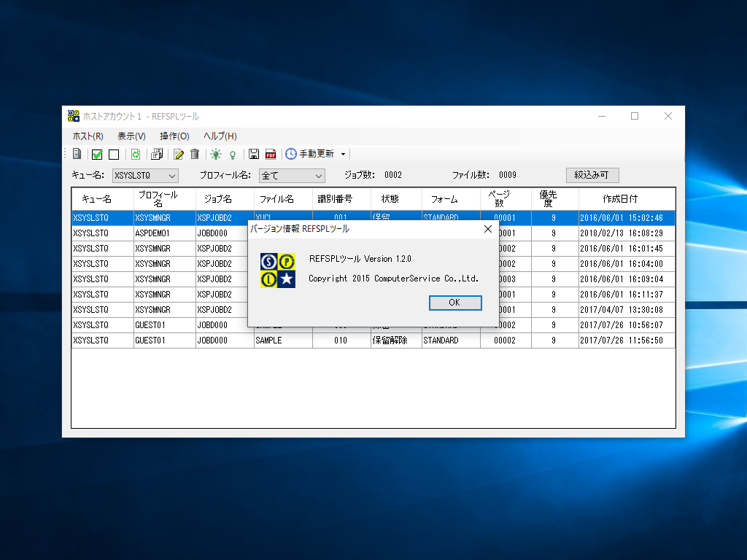Screen dimensions: 747x560
Task: Click the 2017/07/26 11:56:50 date cell
Action: pos(627,341)
